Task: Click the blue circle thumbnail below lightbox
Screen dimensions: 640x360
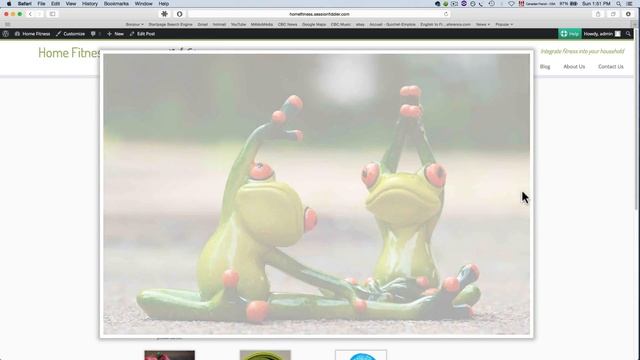Action: [361, 355]
